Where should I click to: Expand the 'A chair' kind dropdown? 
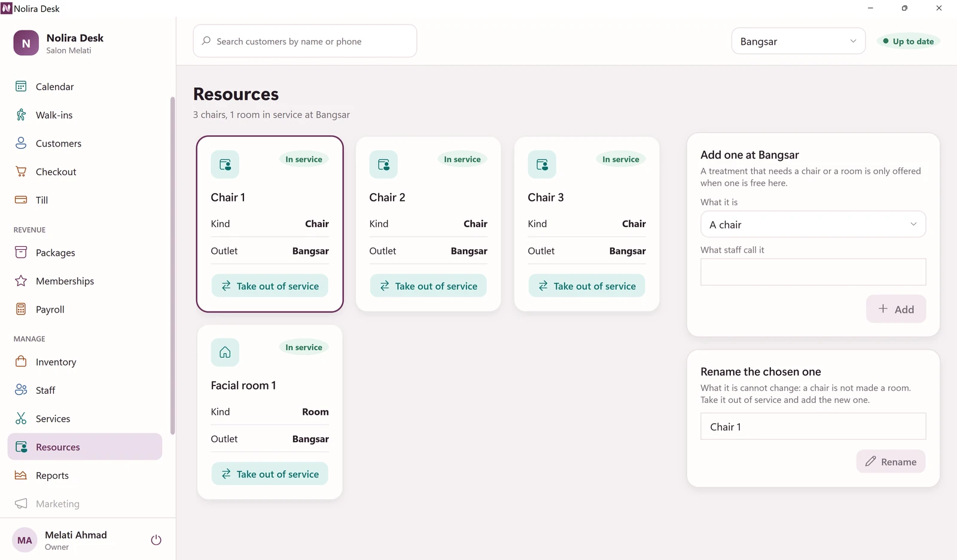pos(813,225)
